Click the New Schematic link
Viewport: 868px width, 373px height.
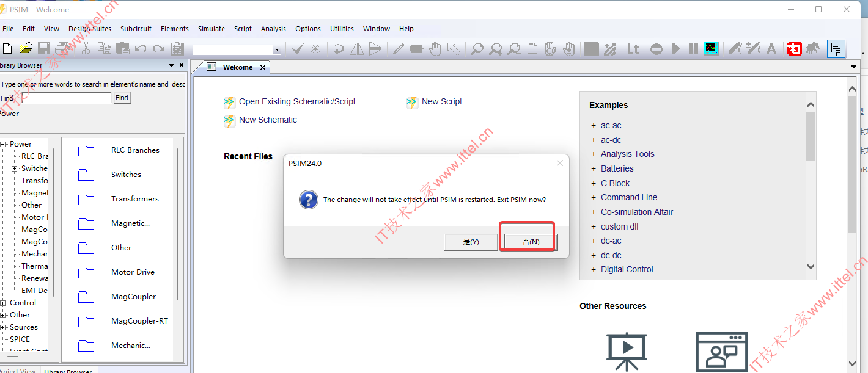click(268, 120)
